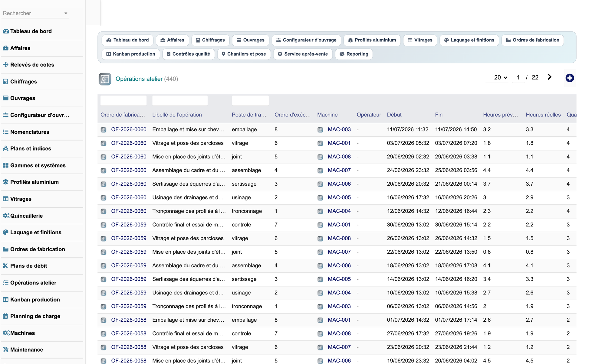Click Ouvrages sidebar icon
This screenshot has height=364, width=589.
(6, 98)
